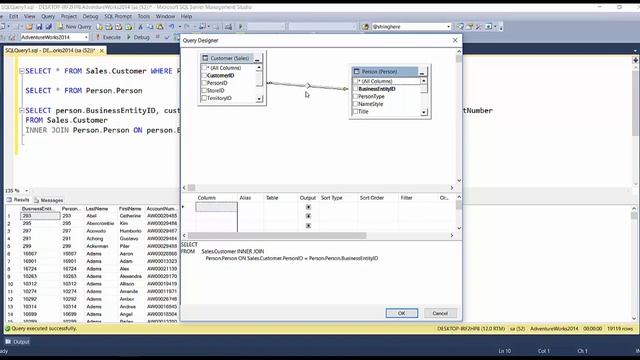Close the Query Designer dialog
Screen dimensions: 640x360
[455, 40]
